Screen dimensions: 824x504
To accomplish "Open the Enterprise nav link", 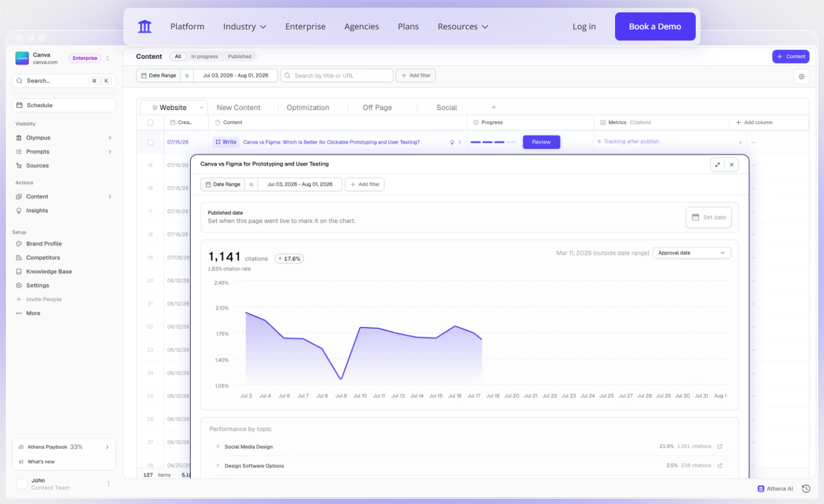I will point(305,26).
